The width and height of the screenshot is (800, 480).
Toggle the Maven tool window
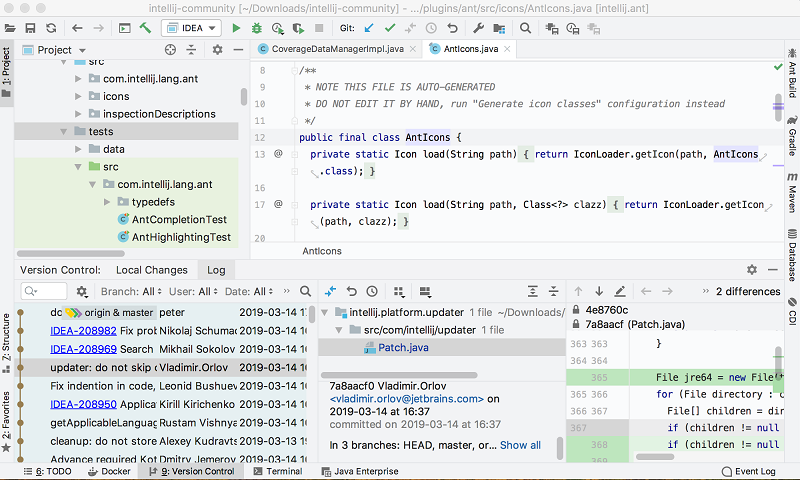coord(792,190)
